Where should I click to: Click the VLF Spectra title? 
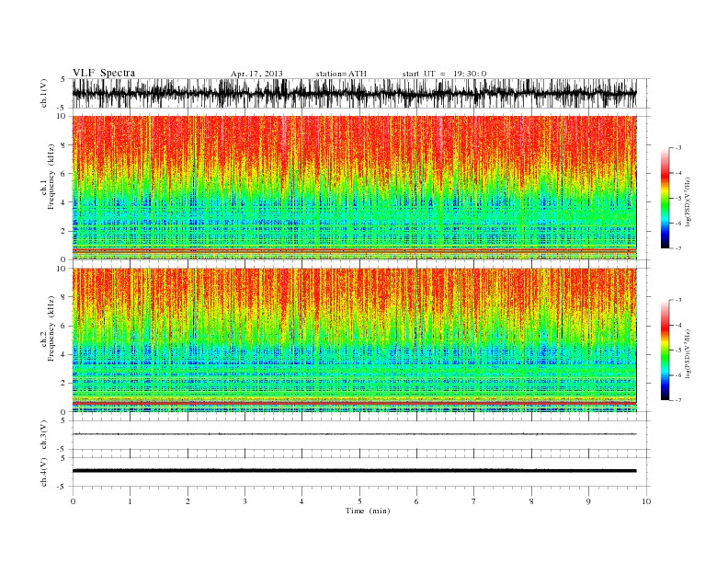coord(104,73)
